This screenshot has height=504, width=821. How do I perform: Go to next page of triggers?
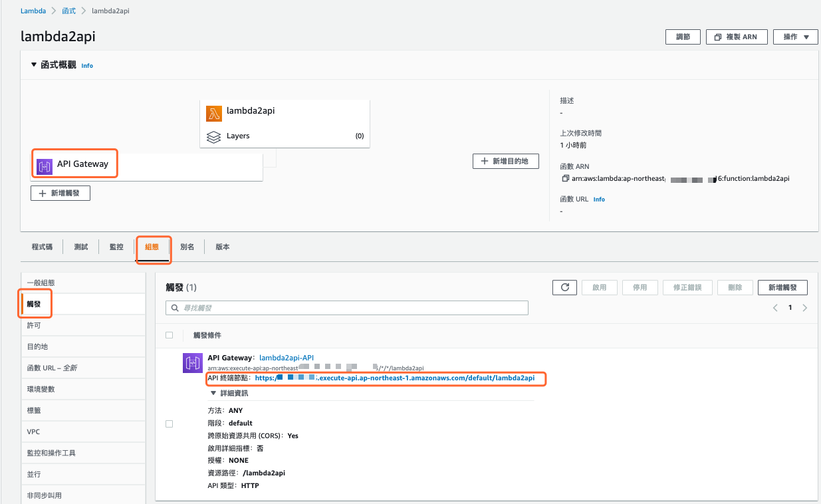[x=805, y=308]
